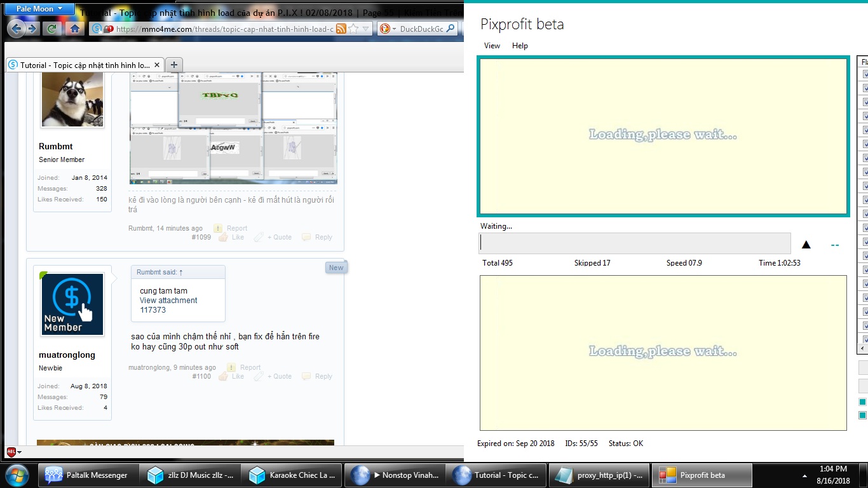Bookmark this page with the star icon

[x=354, y=29]
